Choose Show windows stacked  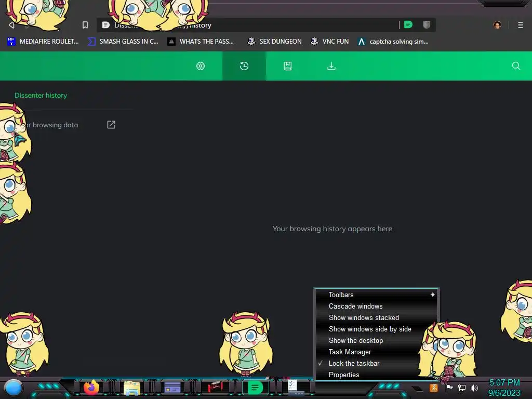click(376, 317)
